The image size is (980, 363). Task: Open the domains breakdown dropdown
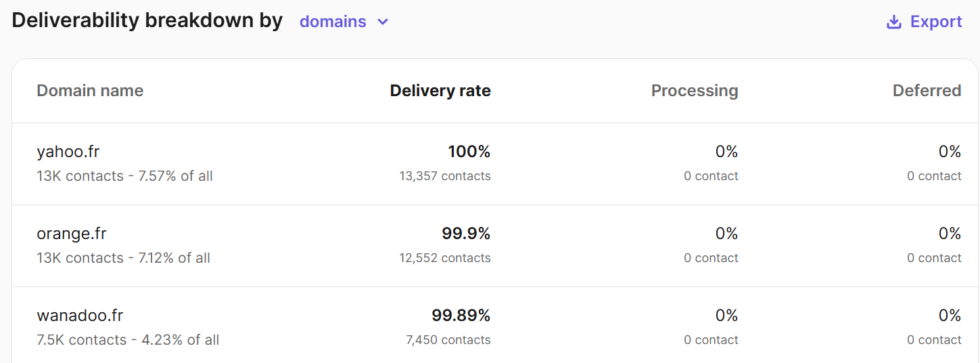pyautogui.click(x=333, y=22)
